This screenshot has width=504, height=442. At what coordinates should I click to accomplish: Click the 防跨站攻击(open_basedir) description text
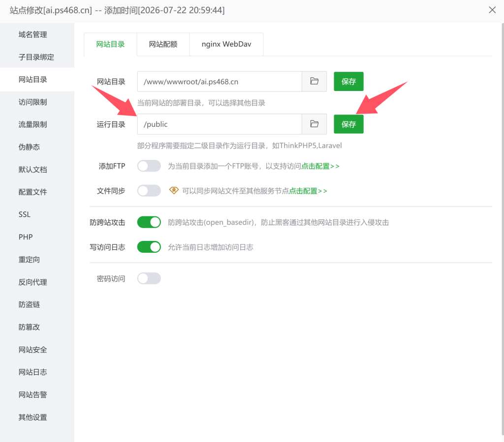[x=279, y=222]
